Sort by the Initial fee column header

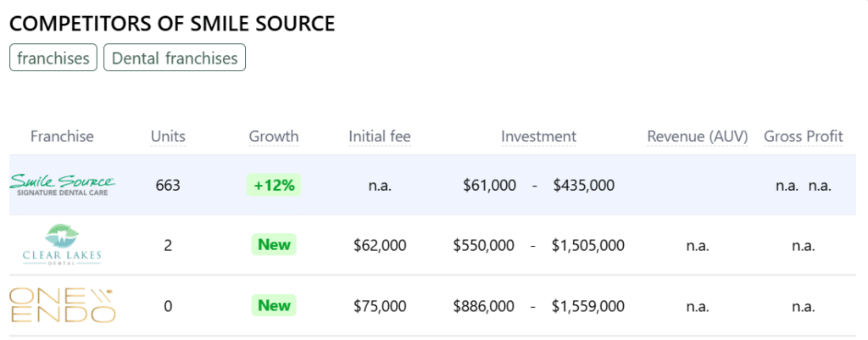[380, 137]
